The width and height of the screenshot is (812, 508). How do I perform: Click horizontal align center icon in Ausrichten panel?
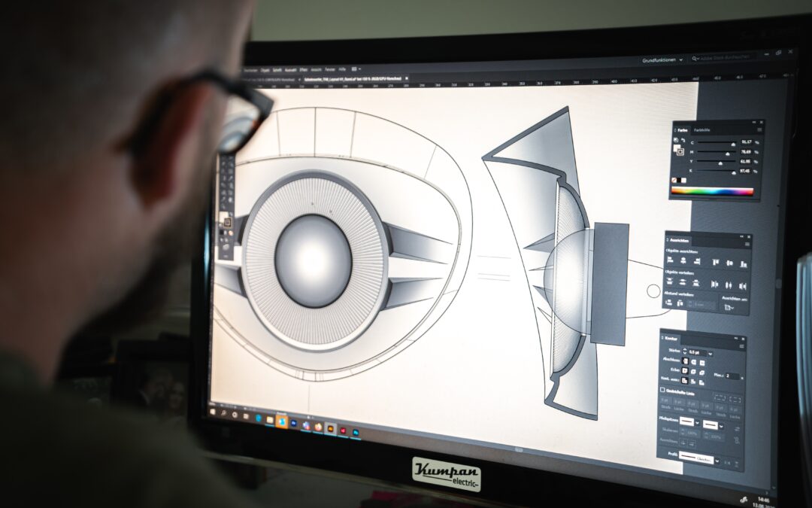(683, 260)
